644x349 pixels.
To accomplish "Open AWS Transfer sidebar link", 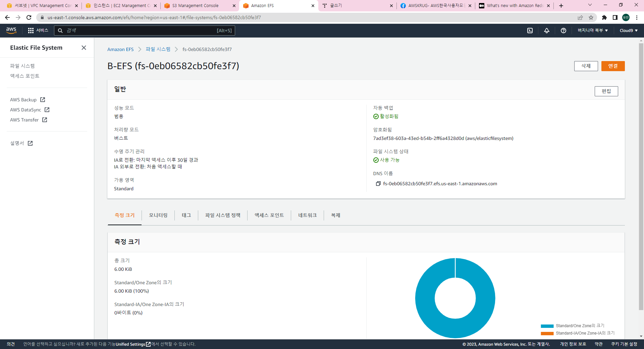I will pos(24,120).
